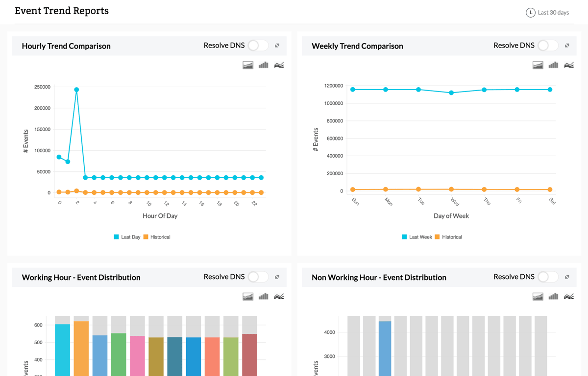
Task: Expand the Weekly Trend Comparison panel
Action: pos(567,46)
